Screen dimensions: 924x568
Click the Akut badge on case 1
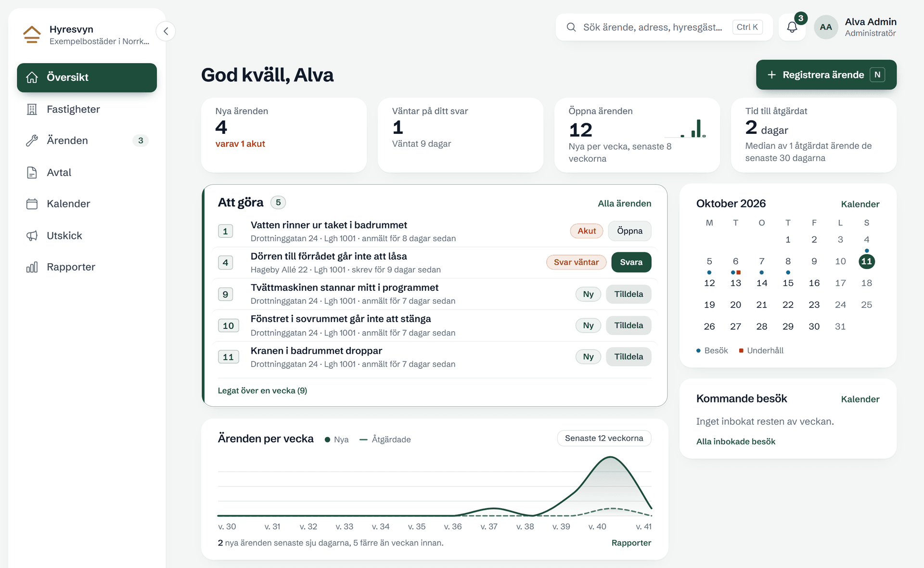pos(587,231)
